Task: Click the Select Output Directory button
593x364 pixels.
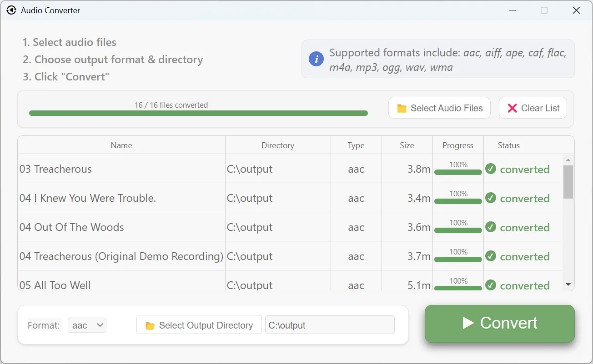Action: point(199,325)
